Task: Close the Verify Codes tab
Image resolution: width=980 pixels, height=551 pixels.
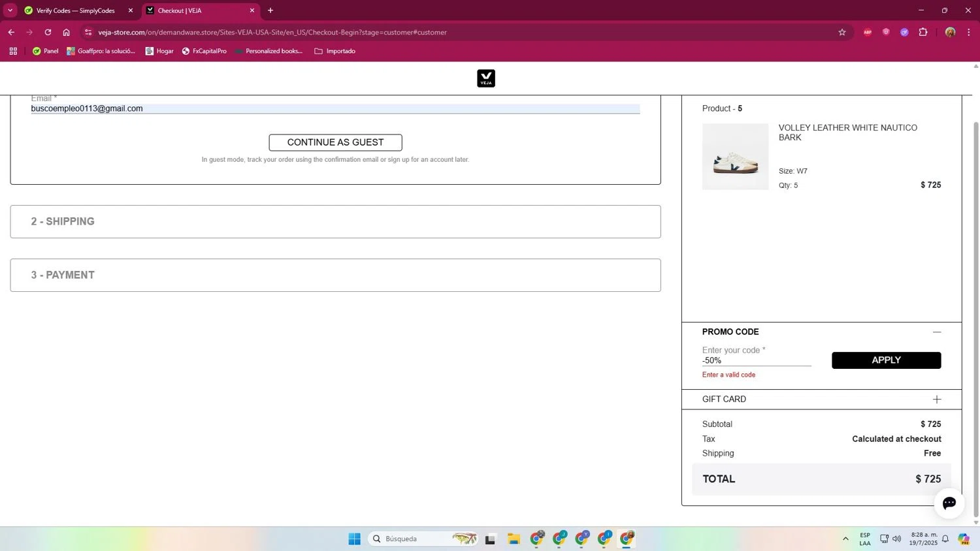Action: coord(131,10)
